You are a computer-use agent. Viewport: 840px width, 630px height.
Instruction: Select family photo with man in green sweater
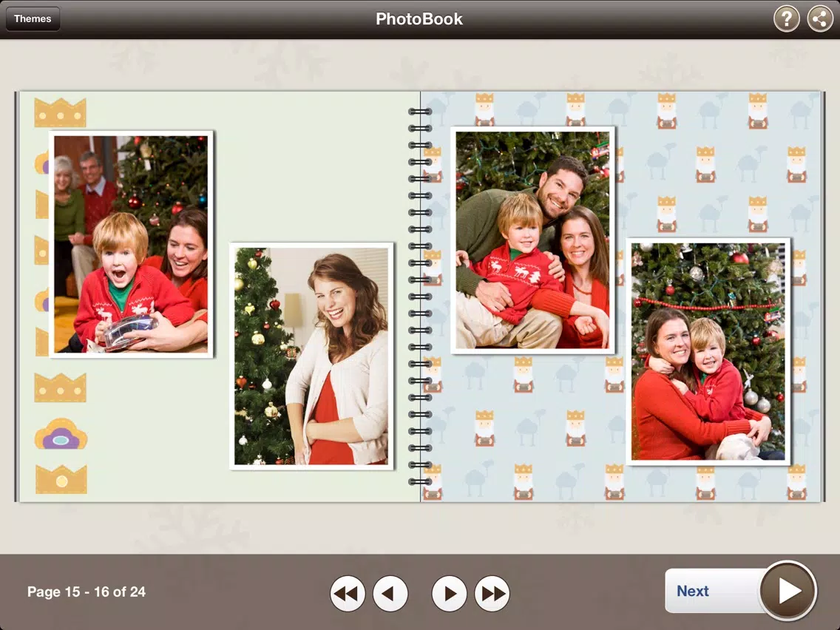[532, 240]
